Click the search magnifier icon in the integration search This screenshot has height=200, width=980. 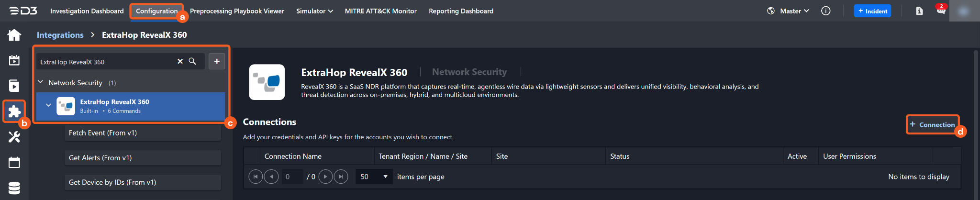(192, 61)
